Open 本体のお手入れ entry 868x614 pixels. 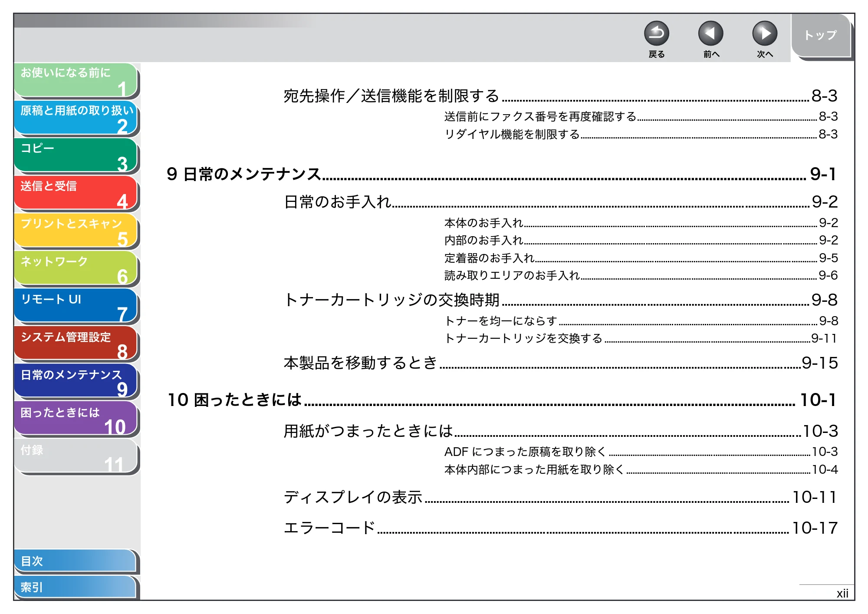pyautogui.click(x=641, y=223)
